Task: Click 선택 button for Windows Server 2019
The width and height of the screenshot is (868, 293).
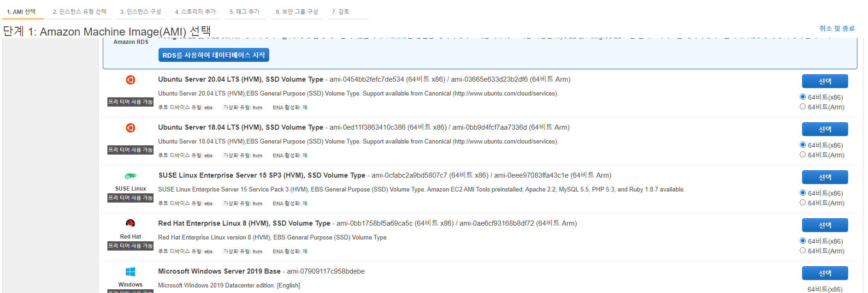Action: pyautogui.click(x=825, y=273)
